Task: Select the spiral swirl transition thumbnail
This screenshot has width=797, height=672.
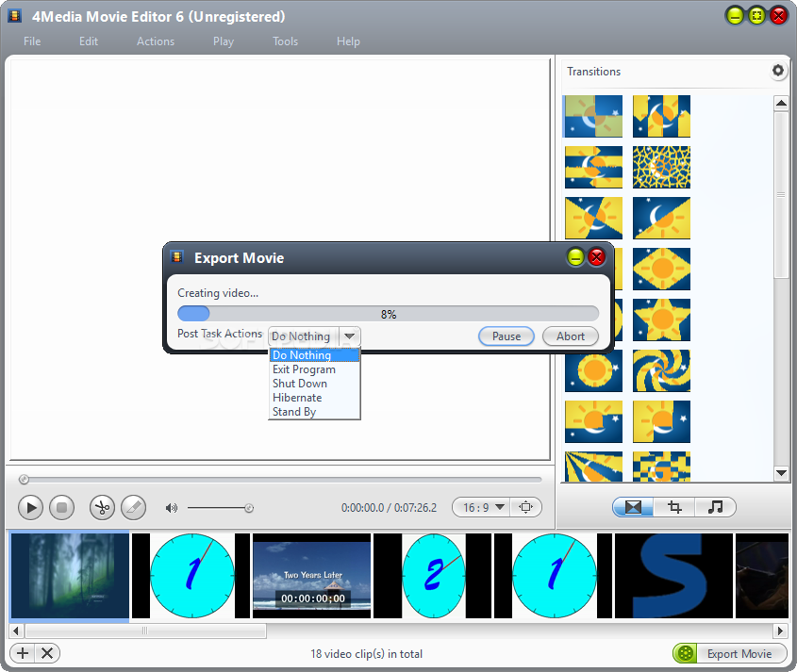Action: (x=661, y=370)
